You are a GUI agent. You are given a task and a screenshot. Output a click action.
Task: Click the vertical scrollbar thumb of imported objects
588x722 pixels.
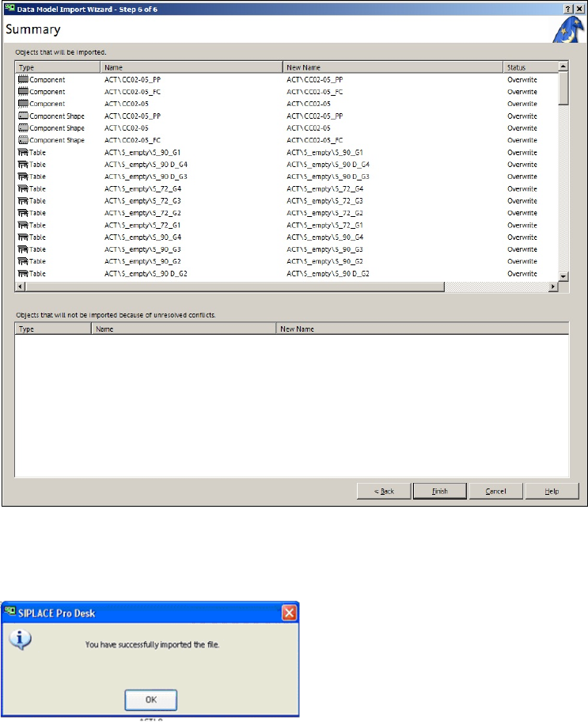tap(563, 89)
